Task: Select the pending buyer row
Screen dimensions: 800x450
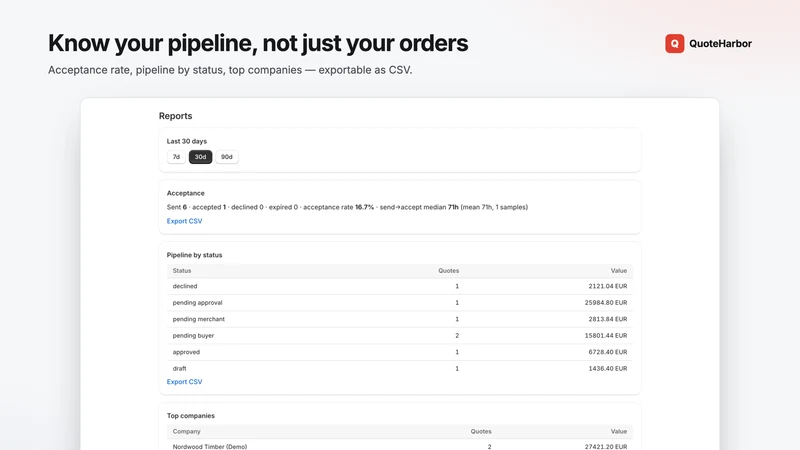Action: (399, 336)
